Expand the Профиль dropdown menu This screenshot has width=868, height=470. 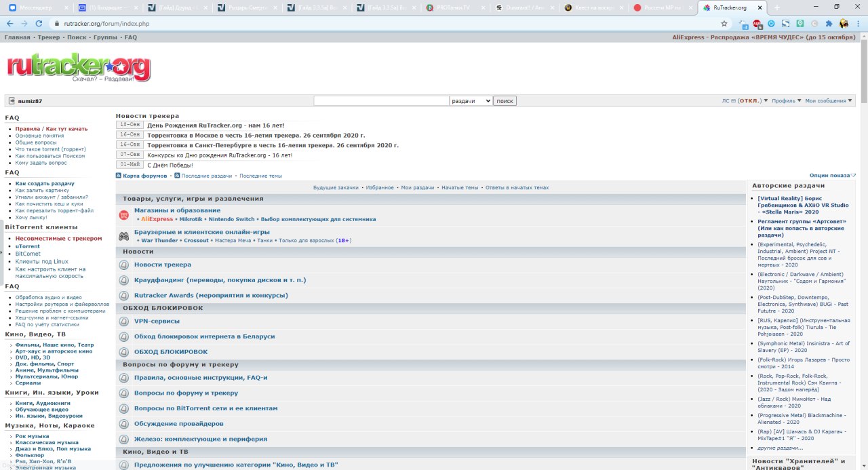786,101
